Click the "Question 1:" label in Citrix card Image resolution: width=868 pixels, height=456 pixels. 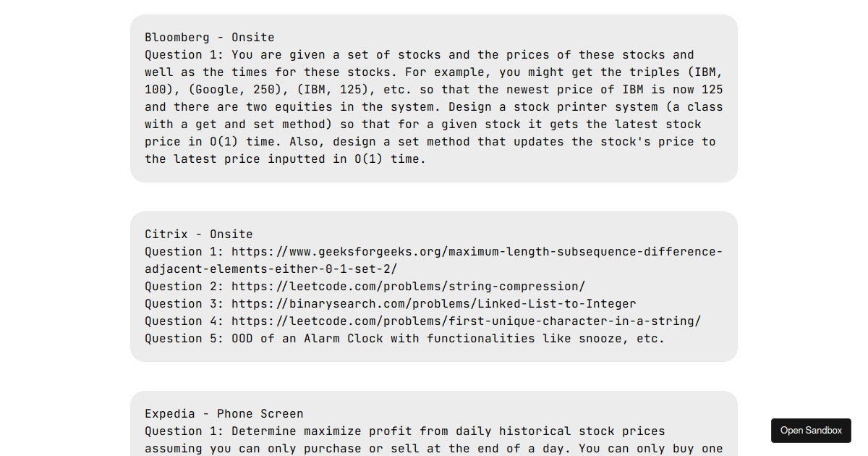tap(184, 252)
